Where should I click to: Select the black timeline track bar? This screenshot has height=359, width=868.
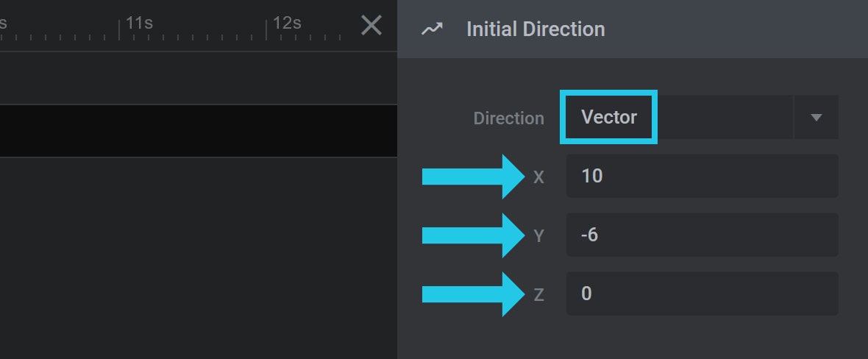coord(199,131)
